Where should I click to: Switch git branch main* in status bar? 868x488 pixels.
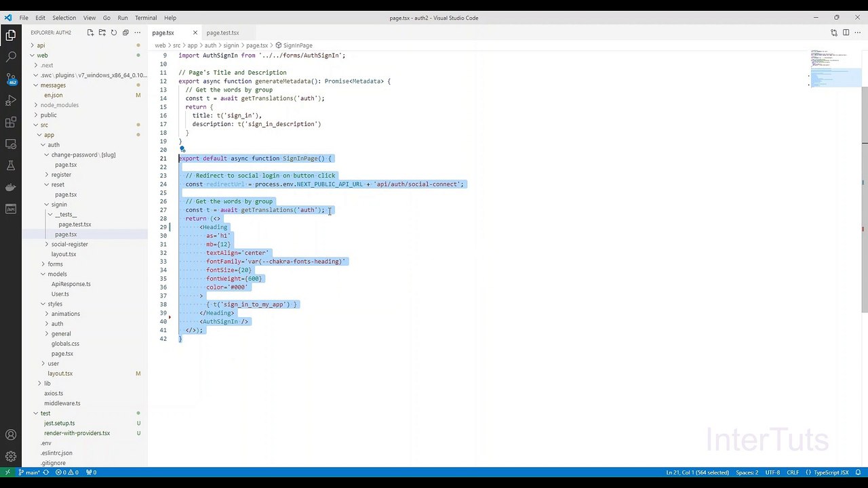click(29, 472)
